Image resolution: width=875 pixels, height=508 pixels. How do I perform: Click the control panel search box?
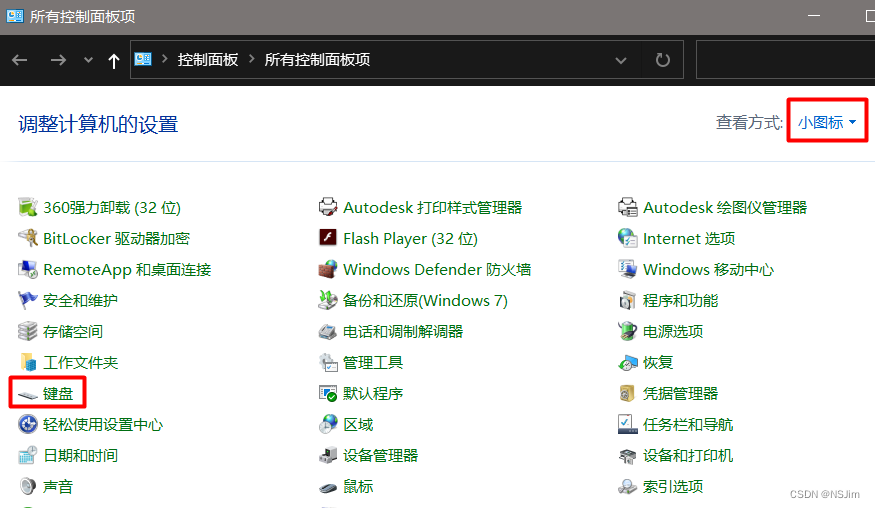pyautogui.click(x=785, y=59)
